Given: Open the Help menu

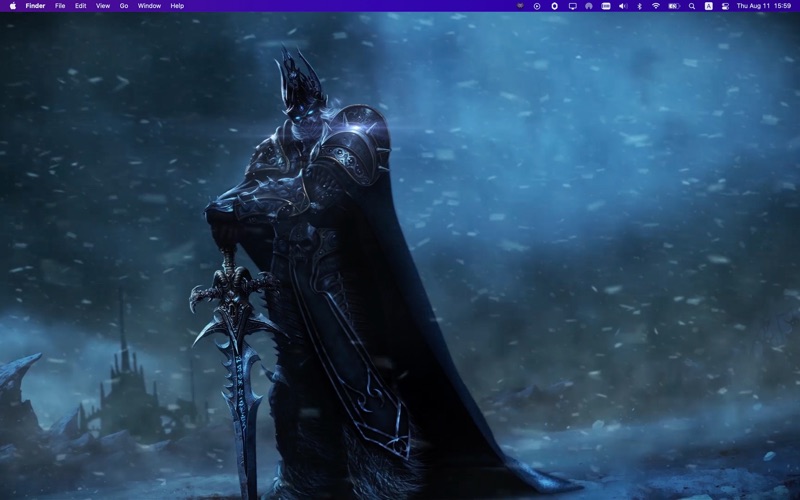Looking at the screenshot, I should click(x=177, y=6).
